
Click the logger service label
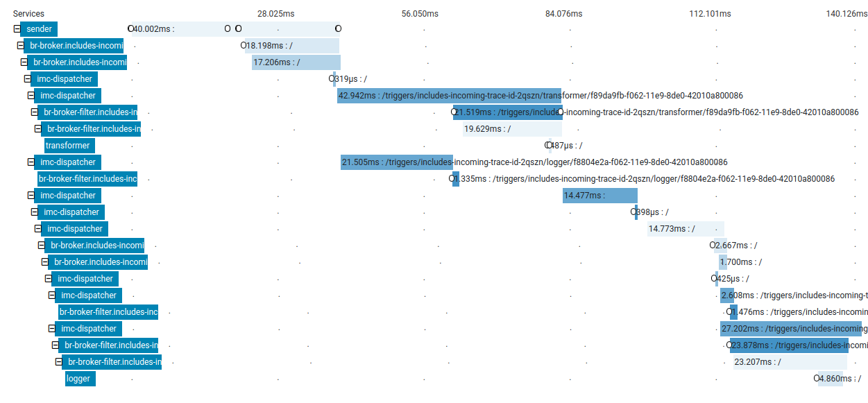click(78, 379)
